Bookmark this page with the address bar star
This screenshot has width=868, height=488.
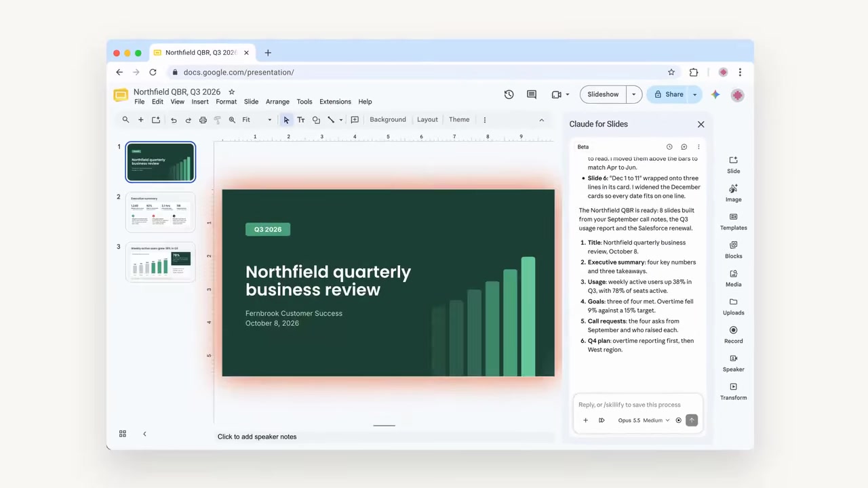pyautogui.click(x=671, y=72)
